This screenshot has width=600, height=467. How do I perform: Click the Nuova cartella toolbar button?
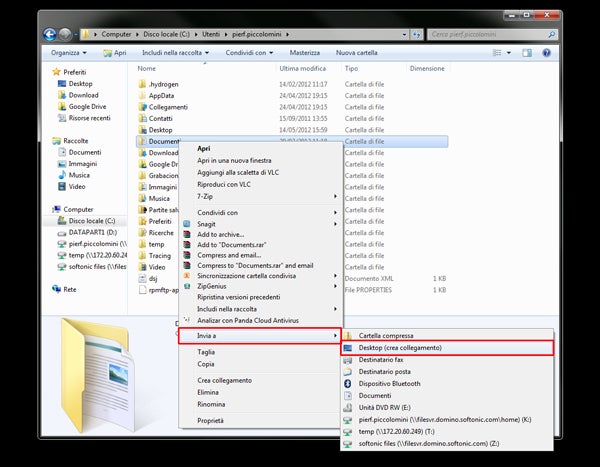(359, 52)
